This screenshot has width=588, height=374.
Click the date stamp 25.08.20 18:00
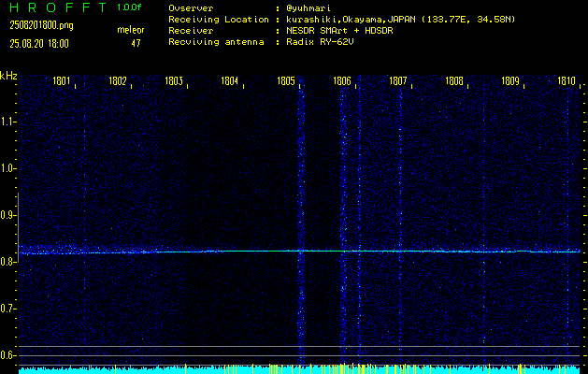(39, 44)
